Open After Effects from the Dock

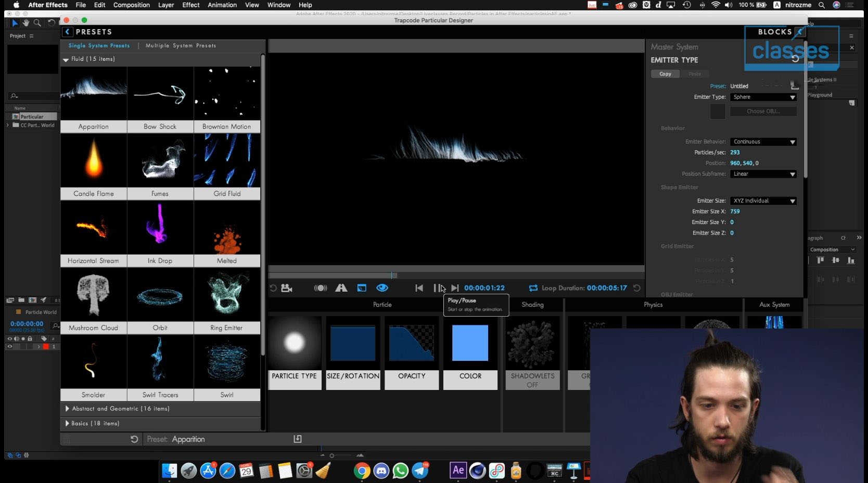click(458, 471)
